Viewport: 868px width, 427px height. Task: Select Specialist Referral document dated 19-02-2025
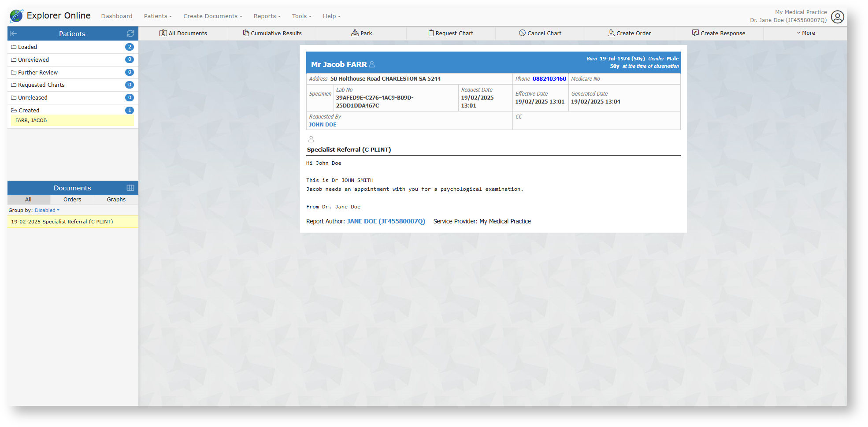pyautogui.click(x=62, y=222)
